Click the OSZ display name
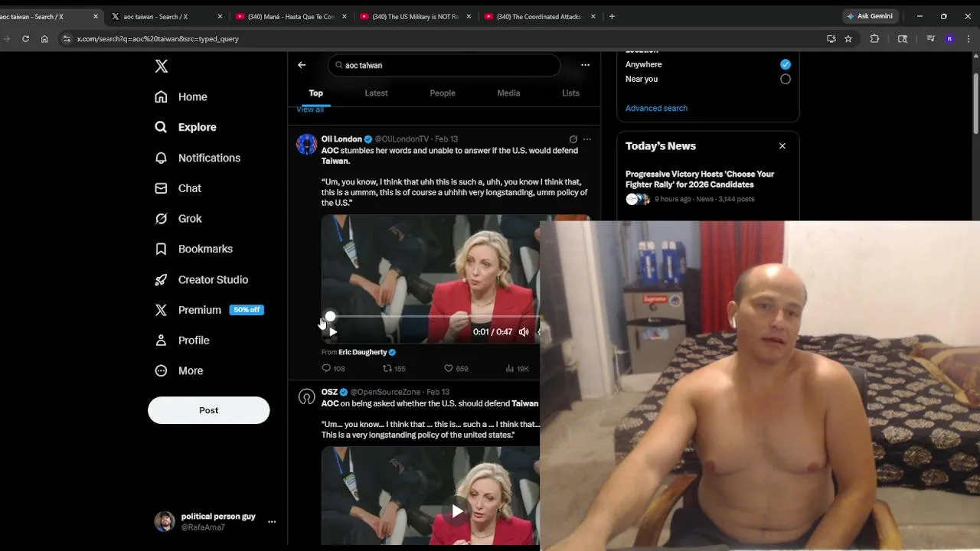The width and height of the screenshot is (980, 551). tap(329, 393)
